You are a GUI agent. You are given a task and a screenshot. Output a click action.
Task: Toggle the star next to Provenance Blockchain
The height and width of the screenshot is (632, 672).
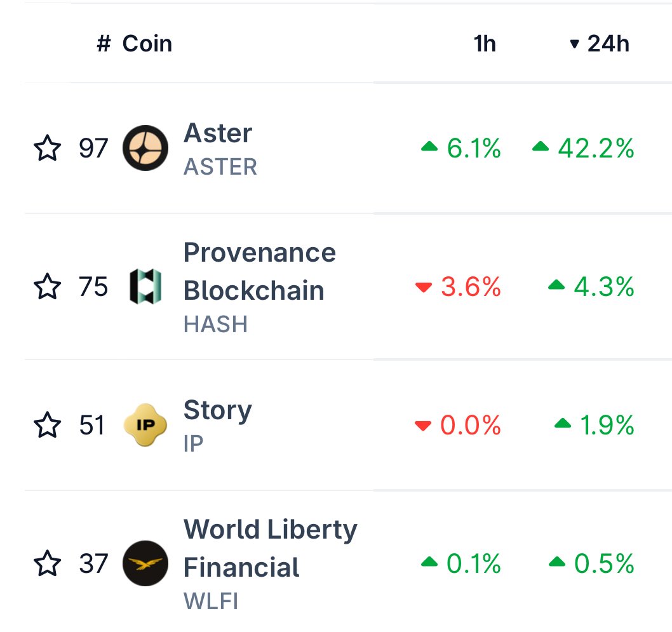[47, 286]
